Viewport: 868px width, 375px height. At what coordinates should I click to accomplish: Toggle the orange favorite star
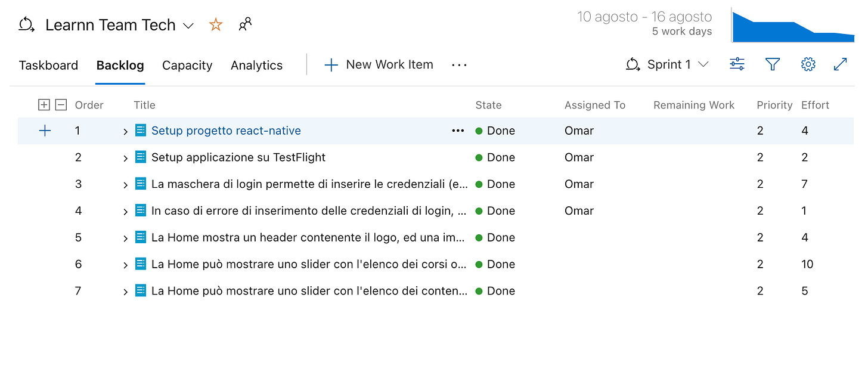point(216,25)
